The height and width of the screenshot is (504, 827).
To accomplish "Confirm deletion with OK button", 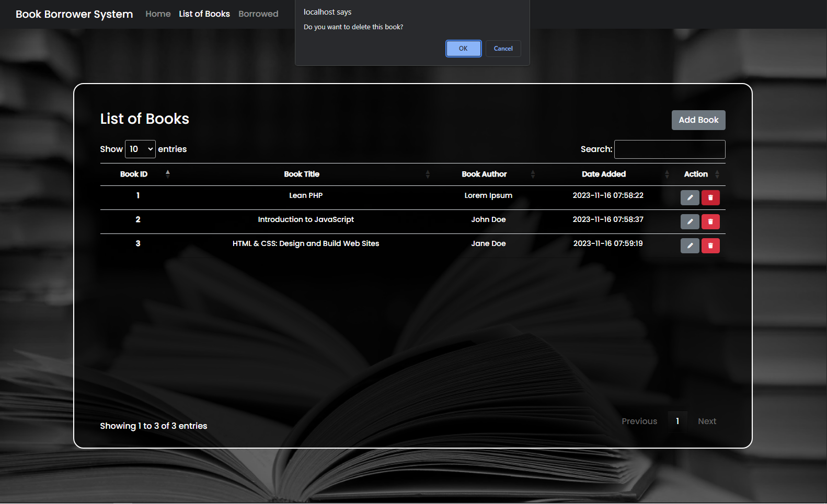I will click(x=463, y=49).
